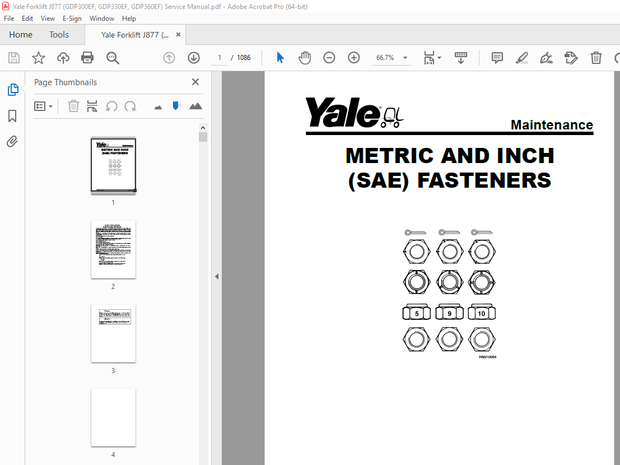Open thumbnails options list dropdown
Image resolution: width=620 pixels, height=465 pixels.
pyautogui.click(x=43, y=106)
